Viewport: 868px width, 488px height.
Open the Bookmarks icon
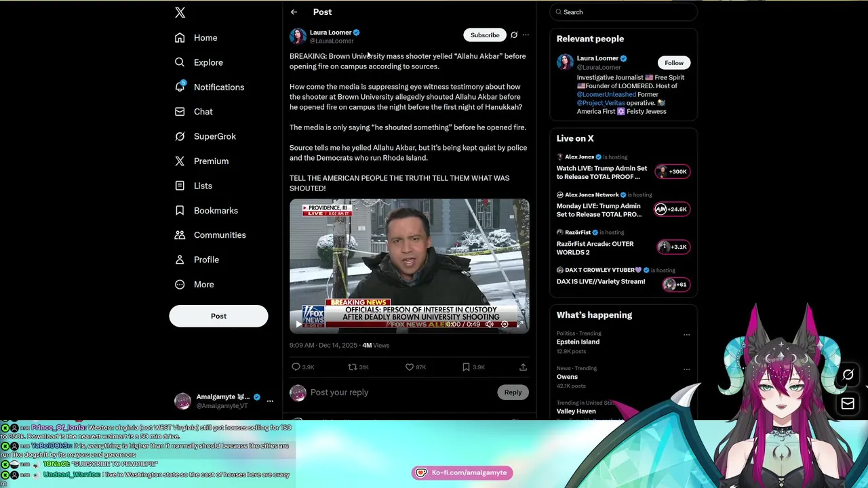pos(180,211)
